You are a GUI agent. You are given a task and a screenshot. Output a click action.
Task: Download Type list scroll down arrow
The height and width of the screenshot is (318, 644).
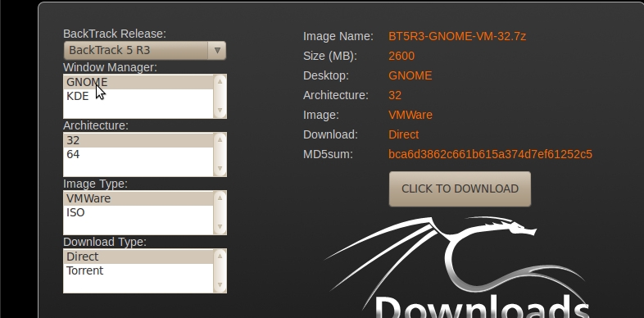[x=220, y=284]
